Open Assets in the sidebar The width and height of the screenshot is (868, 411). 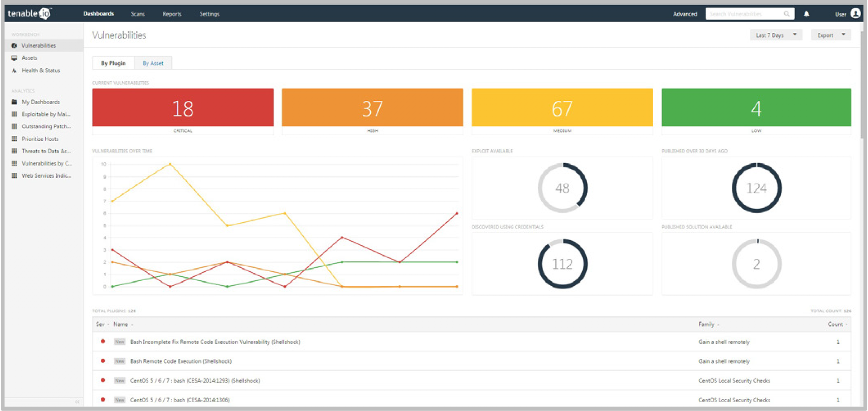click(29, 58)
